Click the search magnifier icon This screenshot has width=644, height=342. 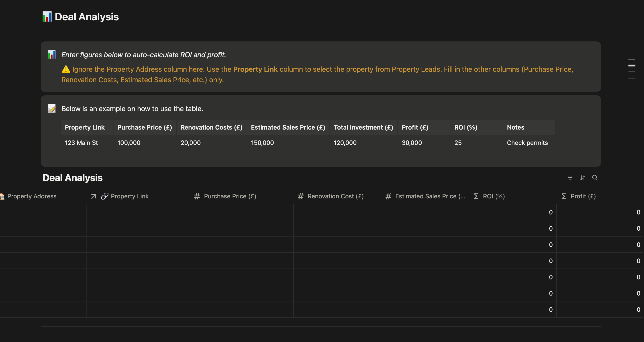tap(595, 178)
